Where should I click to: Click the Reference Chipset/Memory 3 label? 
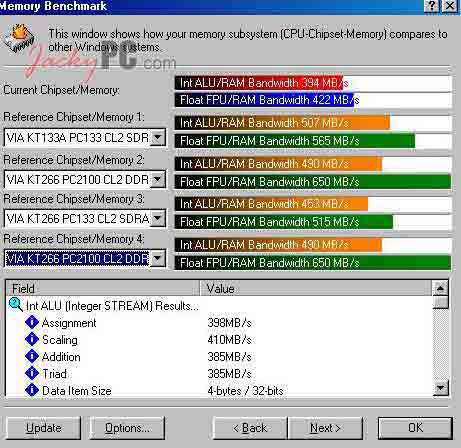pyautogui.click(x=74, y=199)
